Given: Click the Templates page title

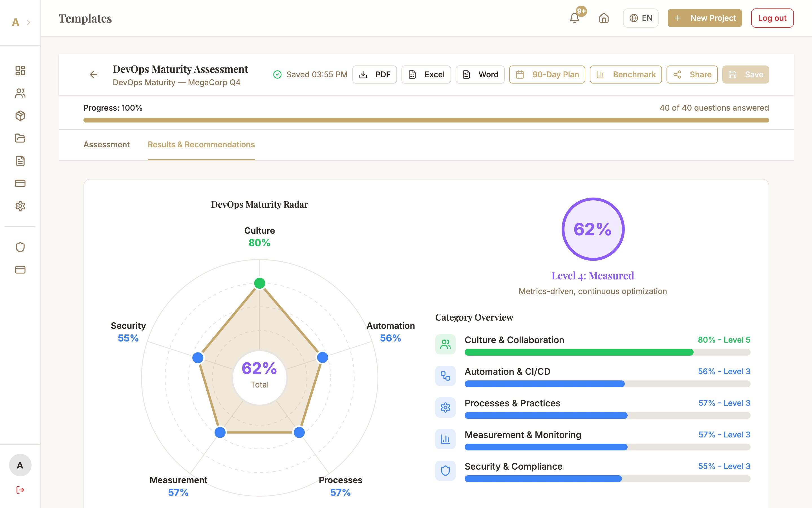Looking at the screenshot, I should coord(85,18).
